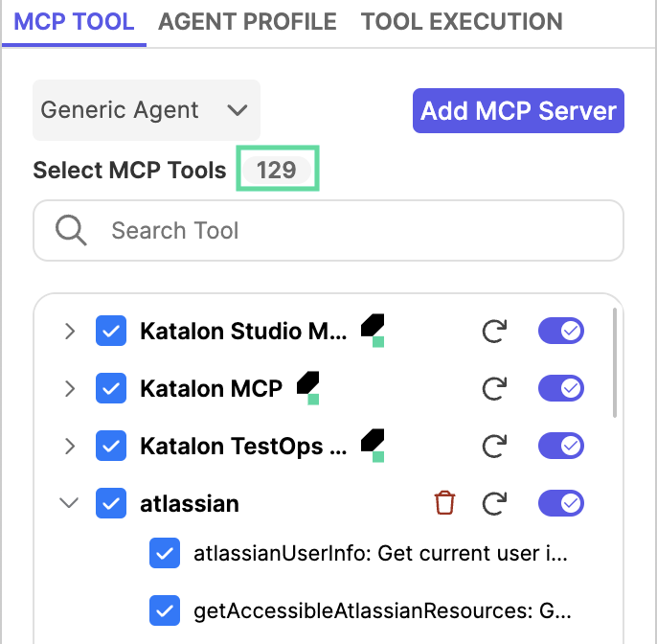Refresh the atlassian server
Image resolution: width=657 pixels, height=644 pixels.
pos(494,503)
